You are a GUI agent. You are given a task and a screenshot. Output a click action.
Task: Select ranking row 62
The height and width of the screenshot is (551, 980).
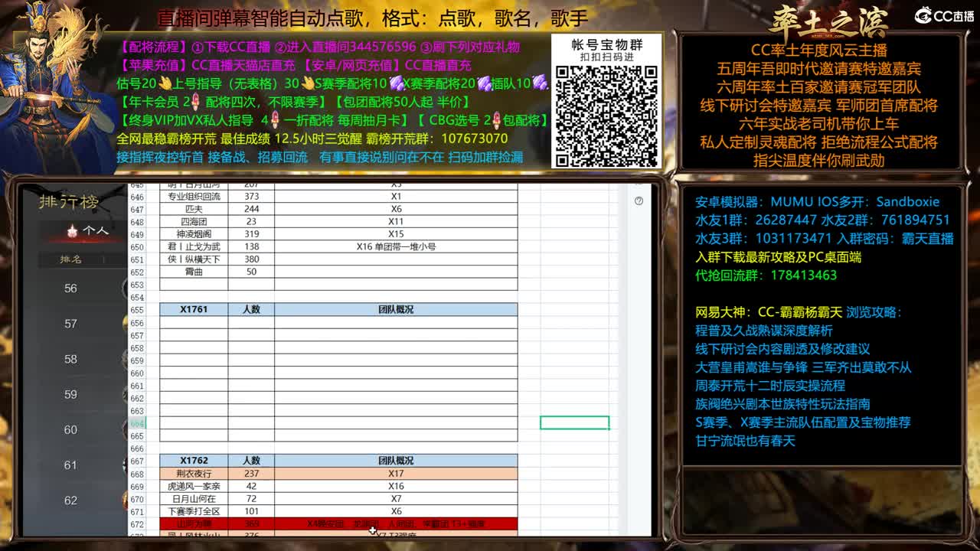[70, 500]
